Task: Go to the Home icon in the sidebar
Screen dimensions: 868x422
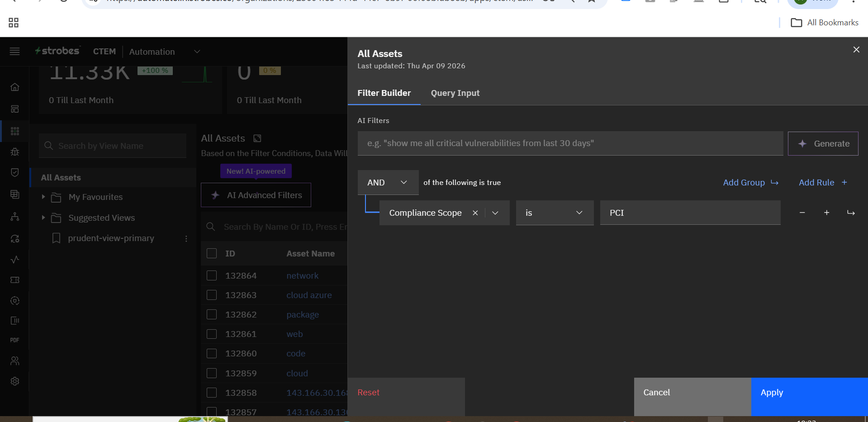Action: tap(15, 87)
